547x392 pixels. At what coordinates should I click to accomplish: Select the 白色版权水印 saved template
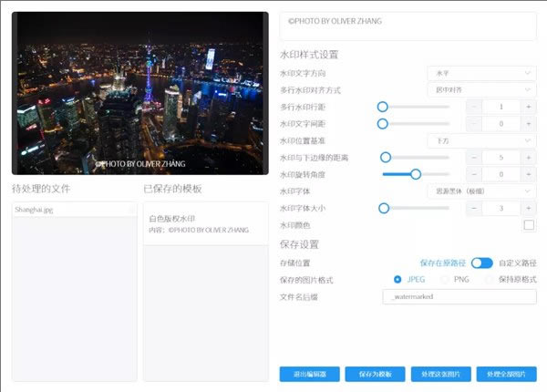pos(206,224)
